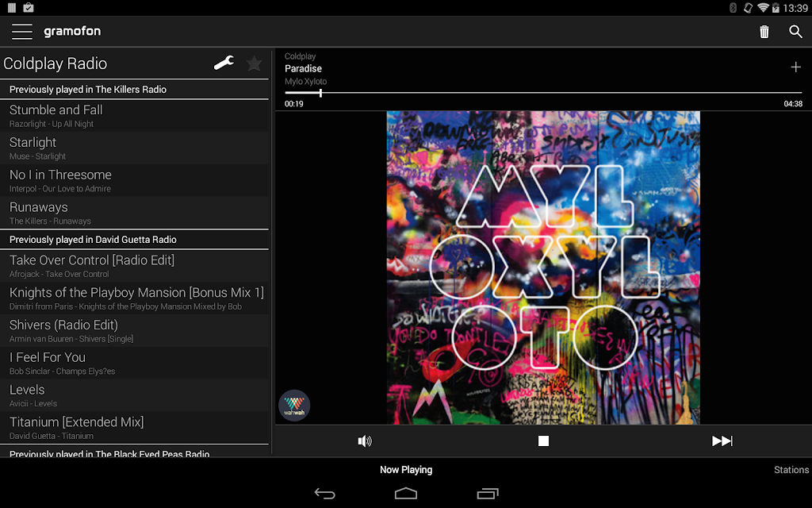812x508 pixels.
Task: Mute audio using the speaker icon
Action: pyautogui.click(x=365, y=441)
